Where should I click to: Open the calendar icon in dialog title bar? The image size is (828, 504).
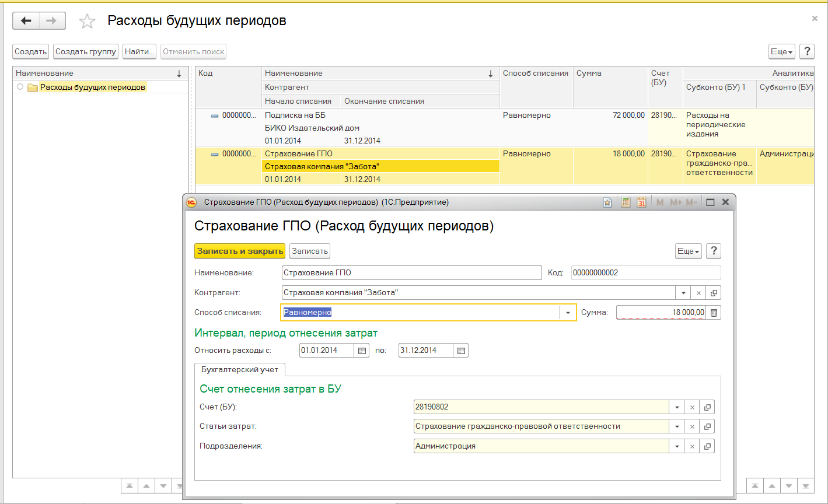point(642,202)
